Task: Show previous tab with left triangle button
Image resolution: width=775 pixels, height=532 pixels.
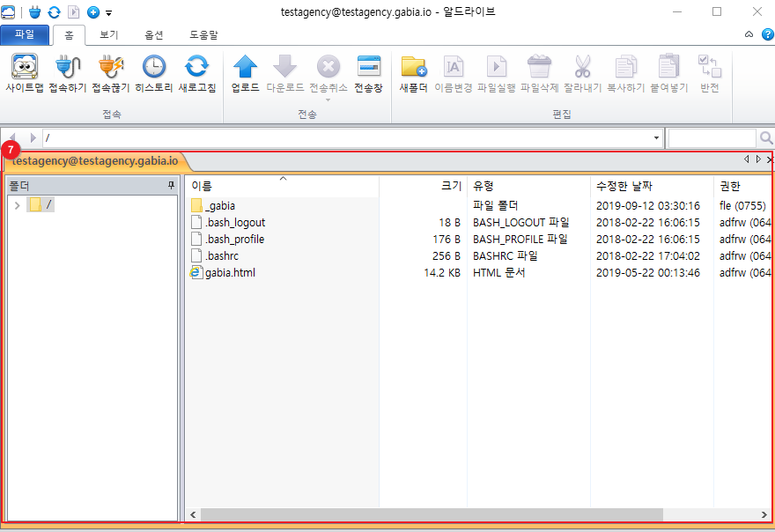Action: coord(746,159)
